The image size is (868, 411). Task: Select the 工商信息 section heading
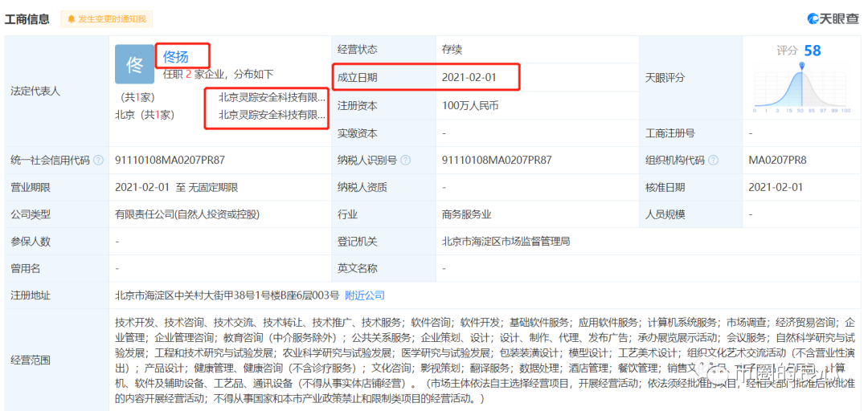coord(27,19)
